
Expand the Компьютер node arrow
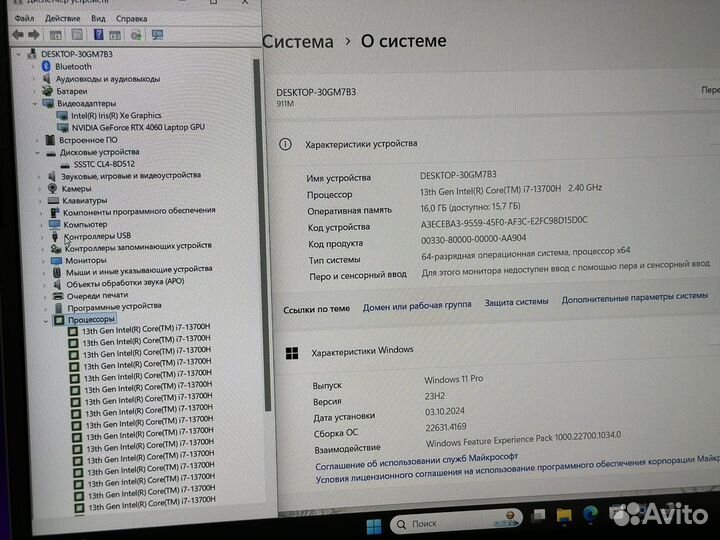[x=42, y=225]
